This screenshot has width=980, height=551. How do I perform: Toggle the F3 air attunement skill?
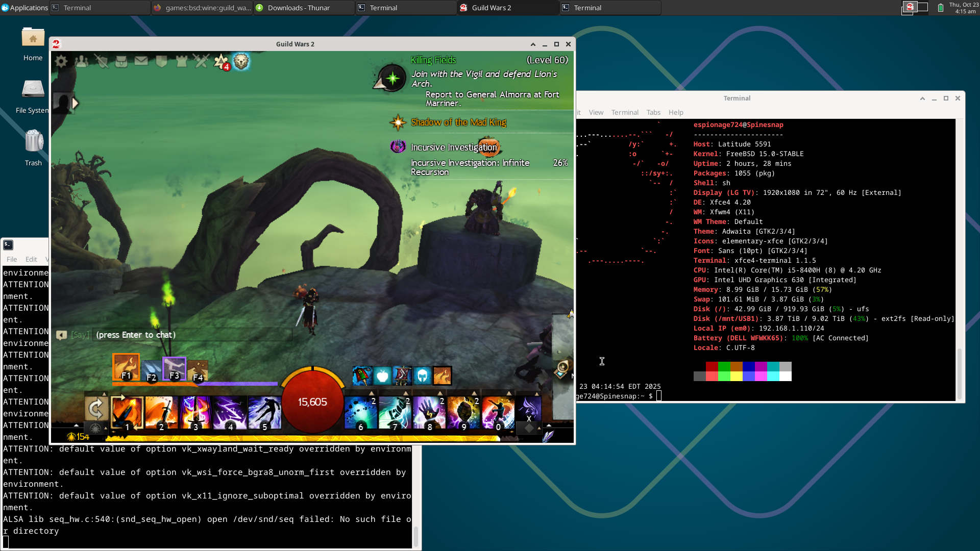click(174, 368)
